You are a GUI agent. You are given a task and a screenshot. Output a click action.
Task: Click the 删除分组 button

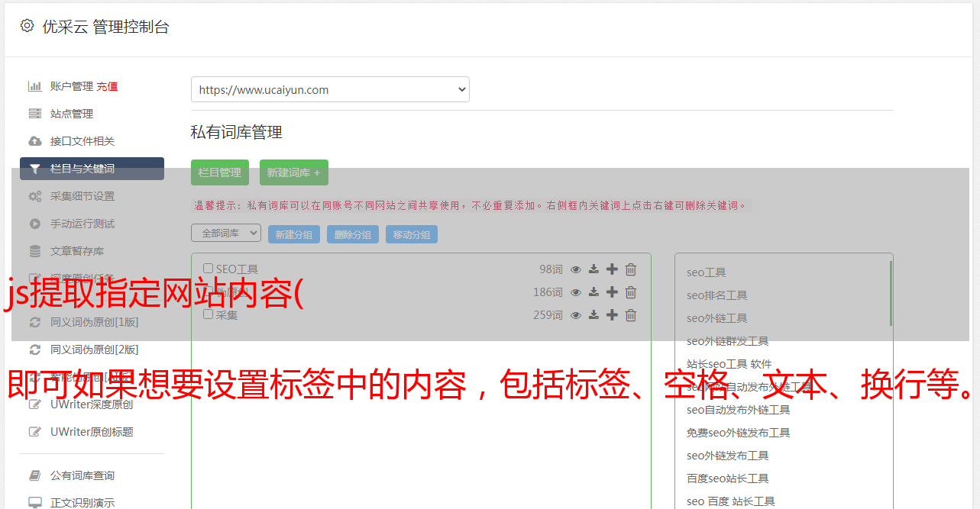pos(353,234)
